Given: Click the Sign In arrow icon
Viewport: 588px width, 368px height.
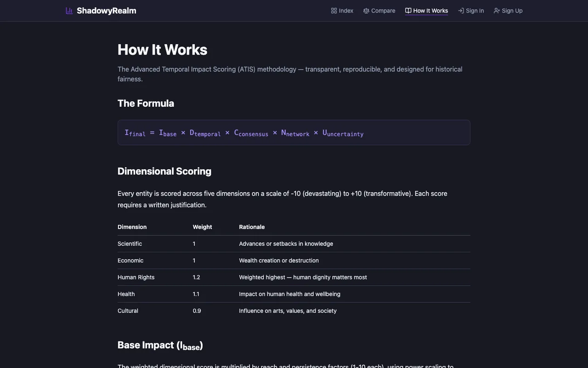Looking at the screenshot, I should pyautogui.click(x=461, y=11).
